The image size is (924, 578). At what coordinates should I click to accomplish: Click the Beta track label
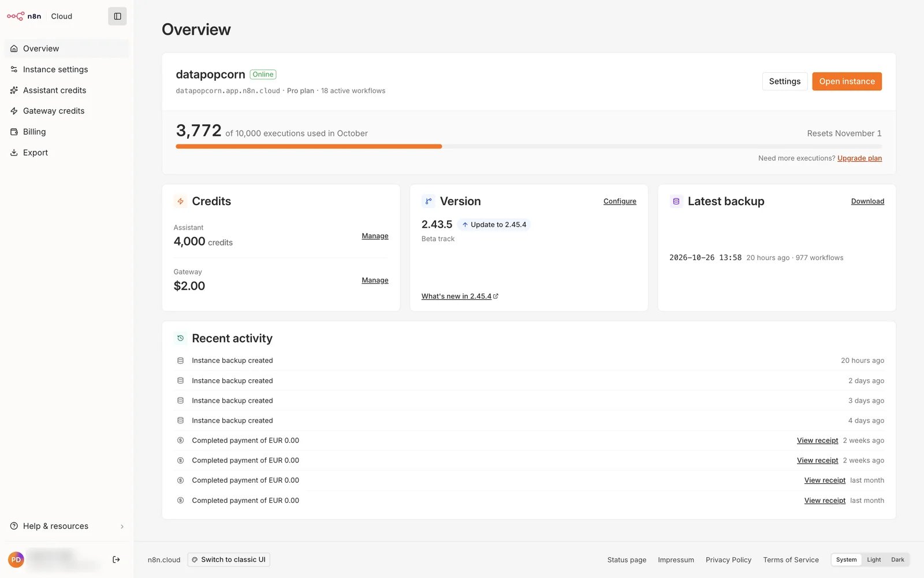pyautogui.click(x=438, y=239)
